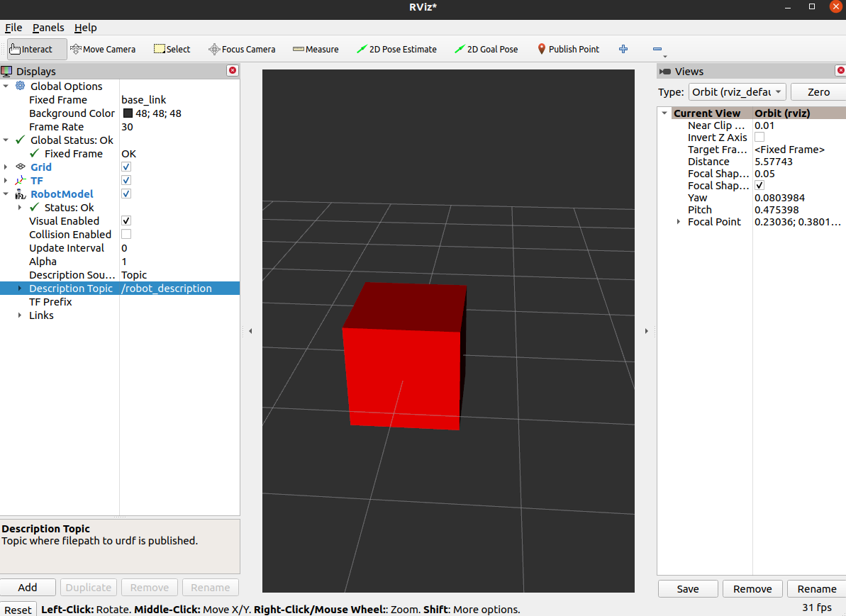Collapse the right panel with the arrow handle

(646, 331)
